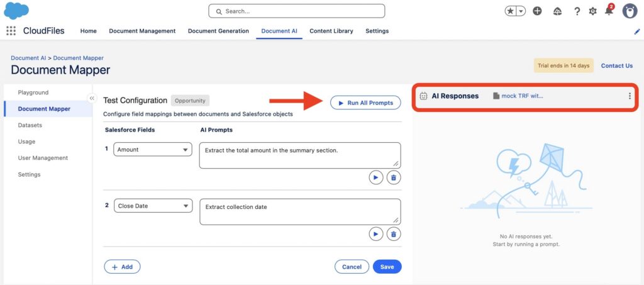
Task: Click the No AI responses yet message
Action: click(526, 237)
